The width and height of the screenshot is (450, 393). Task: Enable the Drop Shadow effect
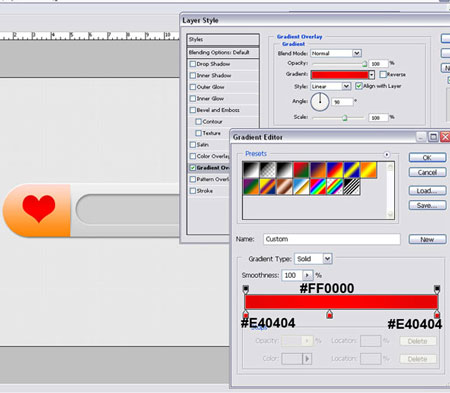[x=193, y=64]
